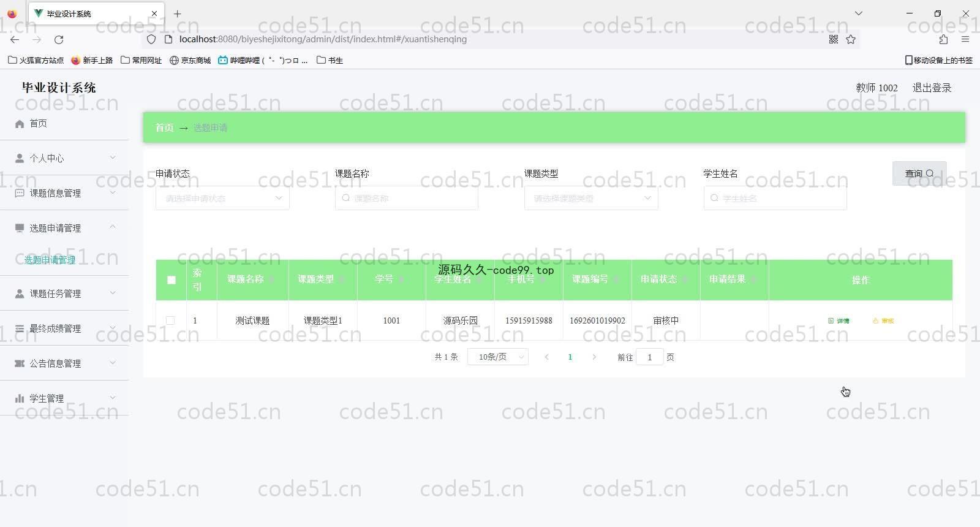Go to next page arrow
Image resolution: width=980 pixels, height=527 pixels.
pos(594,357)
